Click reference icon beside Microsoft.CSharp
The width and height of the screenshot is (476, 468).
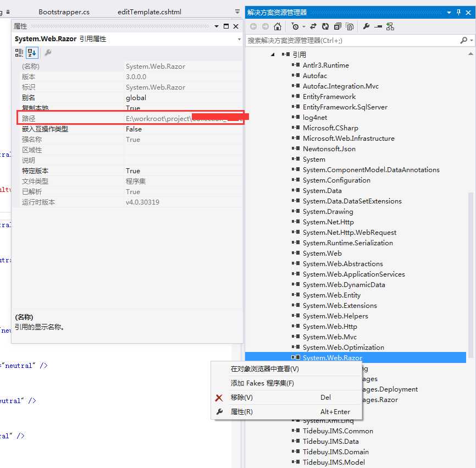tap(296, 128)
